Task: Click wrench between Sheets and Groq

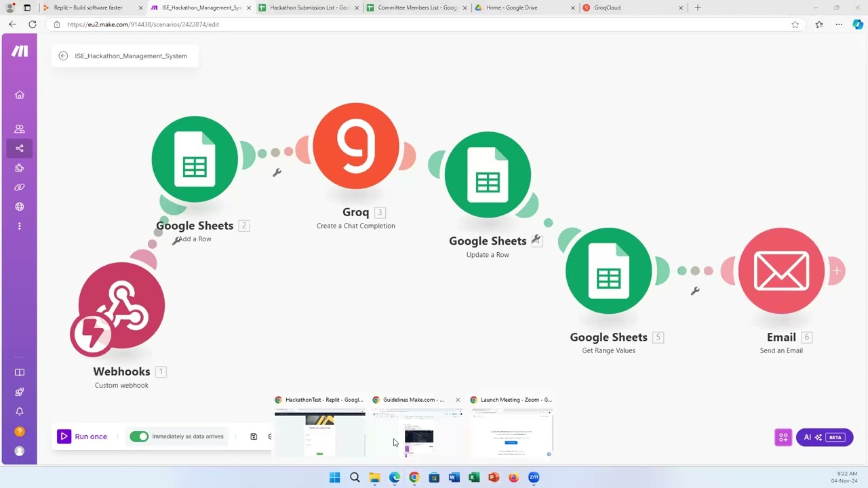Action: pos(277,173)
